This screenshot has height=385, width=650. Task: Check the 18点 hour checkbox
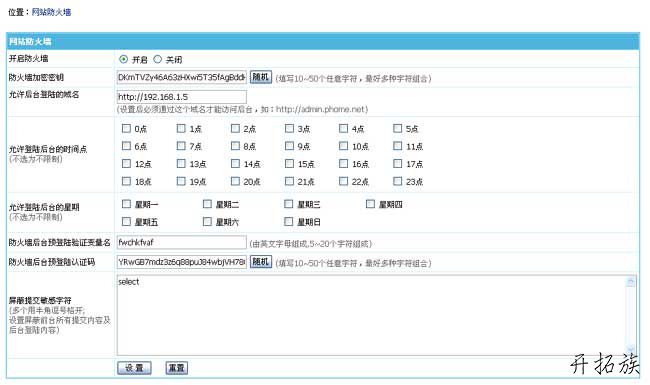[126, 181]
